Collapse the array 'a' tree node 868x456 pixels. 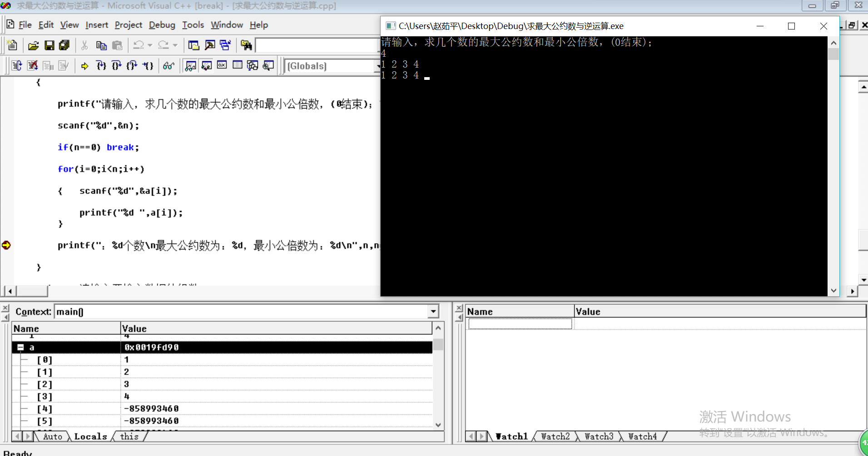pos(20,347)
